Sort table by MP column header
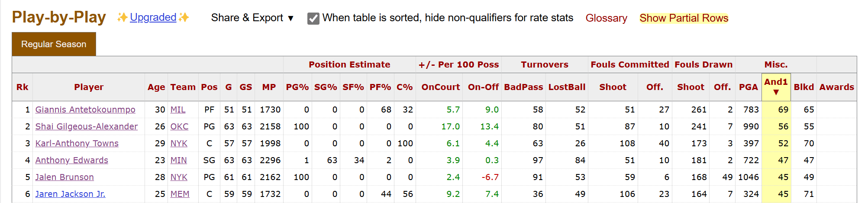The width and height of the screenshot is (868, 203). click(269, 87)
